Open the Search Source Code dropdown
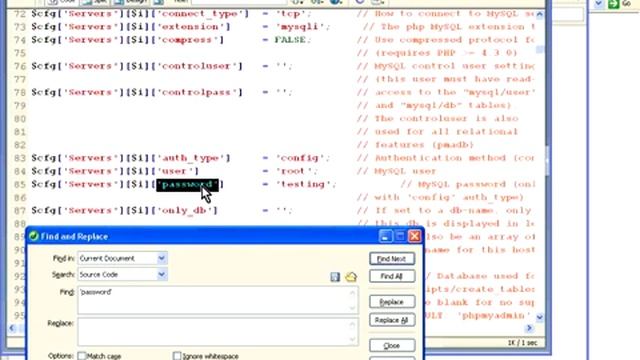Screen dimensions: 640x360 (162, 275)
